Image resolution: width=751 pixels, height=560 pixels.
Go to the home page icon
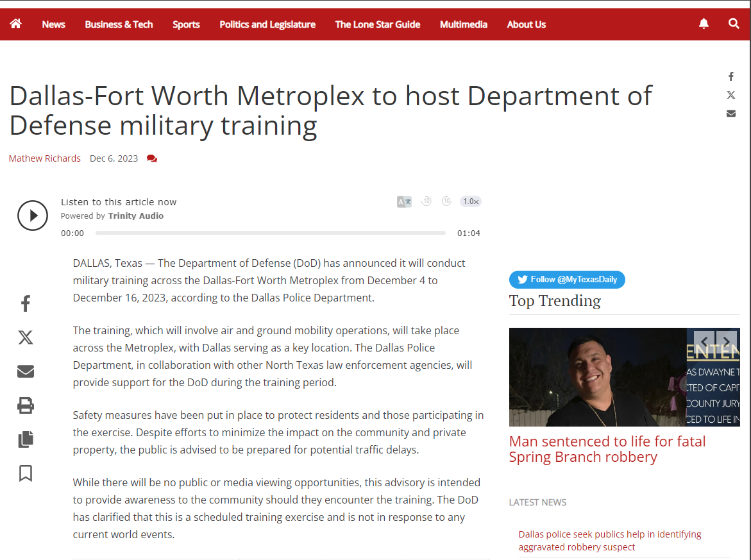click(x=16, y=24)
